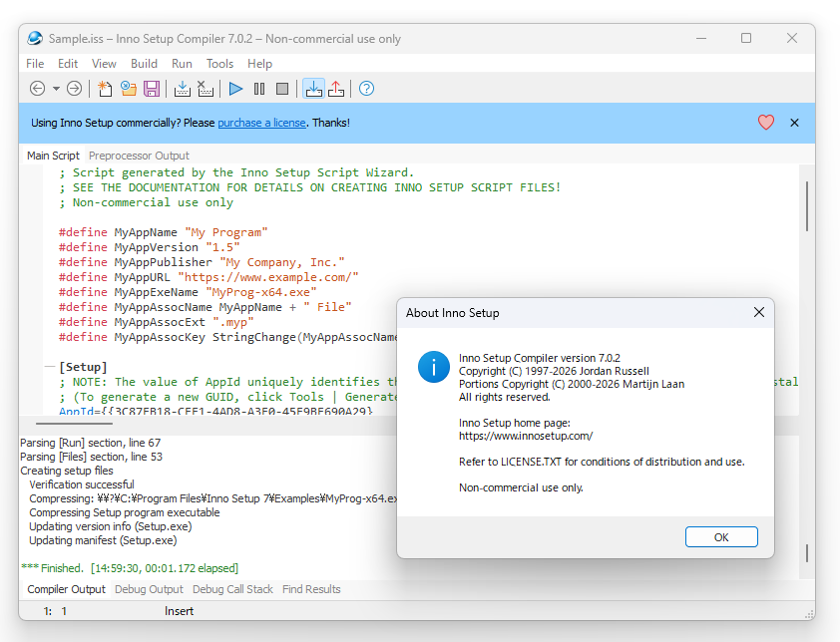This screenshot has height=642, width=840.
Task: Click the 'Verification successful' output line
Action: click(82, 484)
